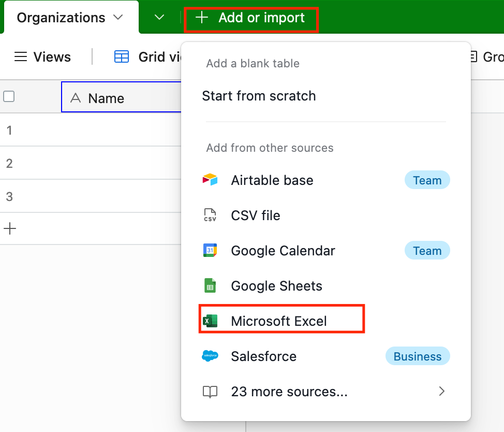Viewport: 504px width, 432px height.
Task: Select the Name column header
Action: 121,97
